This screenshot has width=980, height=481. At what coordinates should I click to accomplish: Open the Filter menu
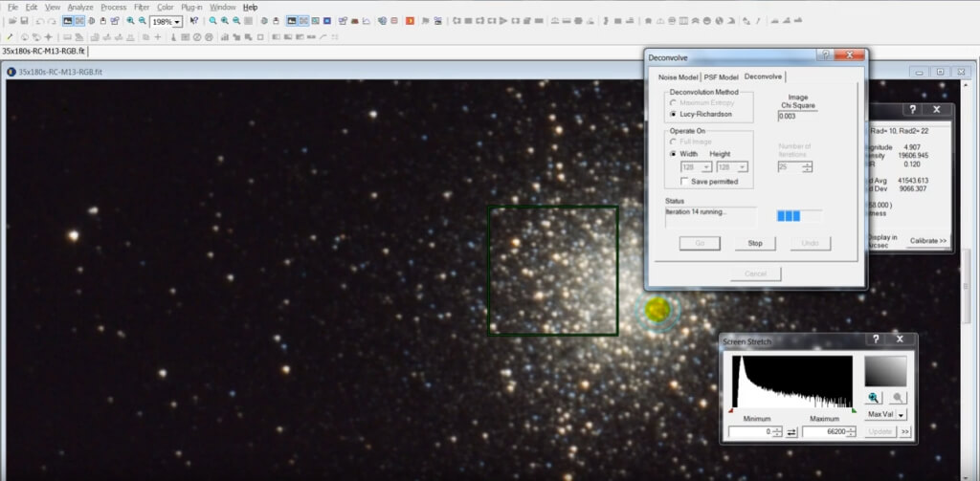click(x=142, y=8)
